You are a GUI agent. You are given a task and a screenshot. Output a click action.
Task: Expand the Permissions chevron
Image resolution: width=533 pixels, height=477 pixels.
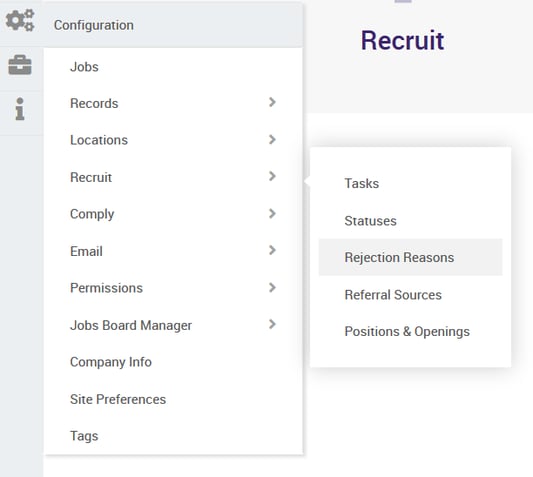[x=272, y=287]
